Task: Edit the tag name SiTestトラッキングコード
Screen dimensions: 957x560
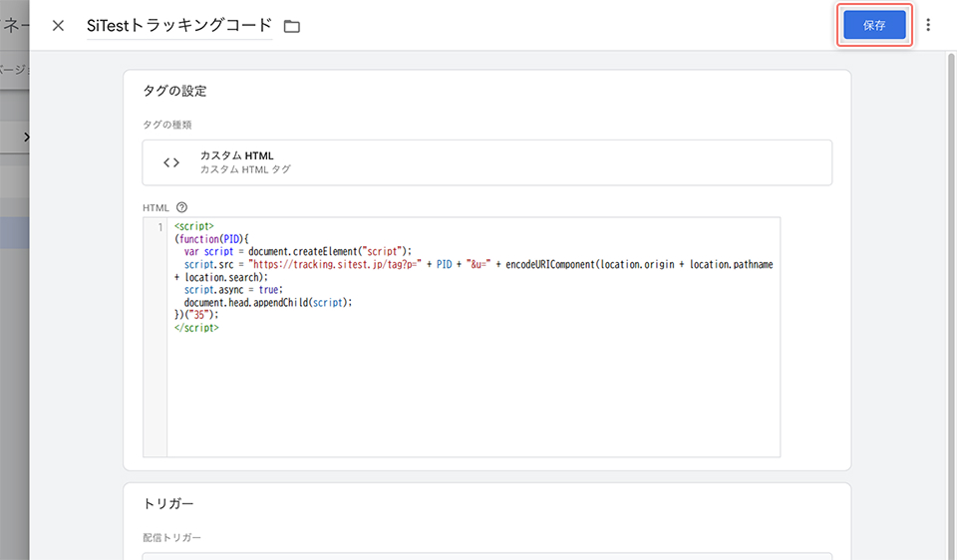Action: (x=179, y=26)
